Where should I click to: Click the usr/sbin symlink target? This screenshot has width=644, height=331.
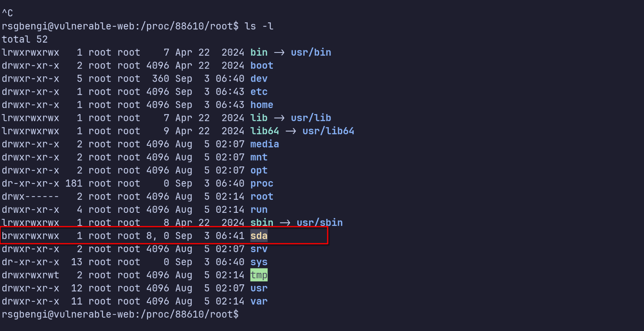click(319, 223)
